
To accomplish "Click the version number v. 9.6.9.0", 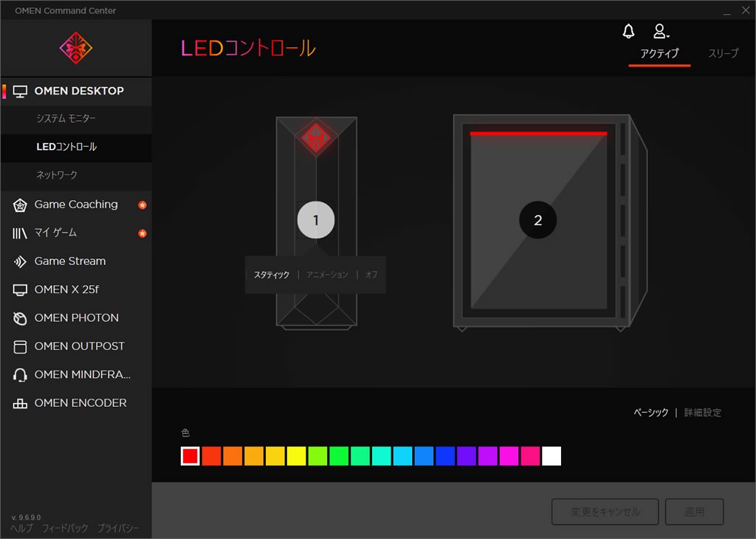I will pyautogui.click(x=26, y=518).
